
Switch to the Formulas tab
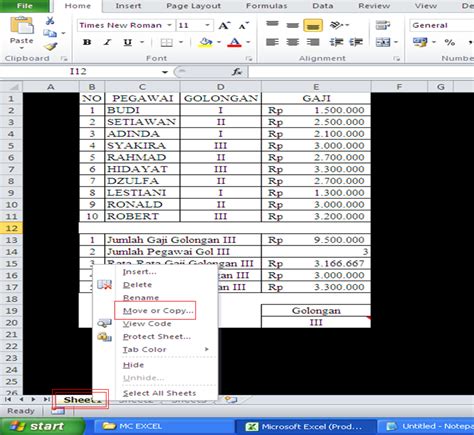266,6
